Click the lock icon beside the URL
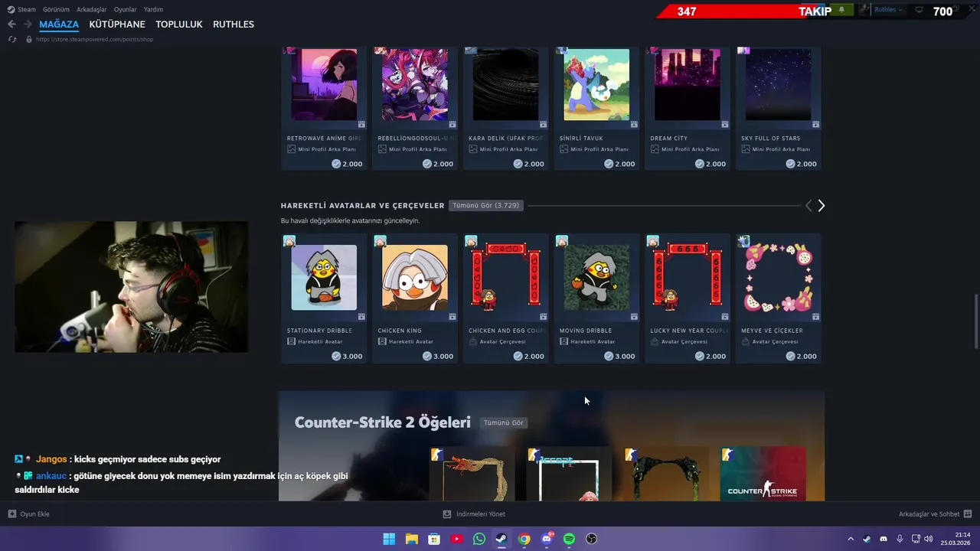980x551 pixels. point(29,39)
